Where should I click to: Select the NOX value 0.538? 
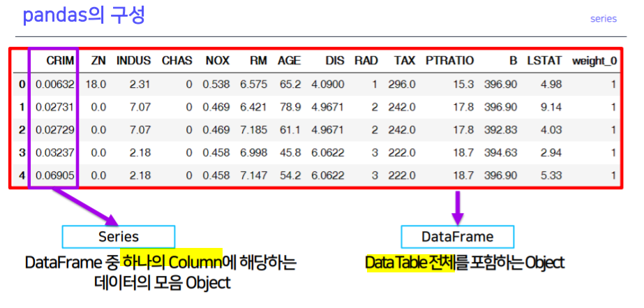pos(216,85)
